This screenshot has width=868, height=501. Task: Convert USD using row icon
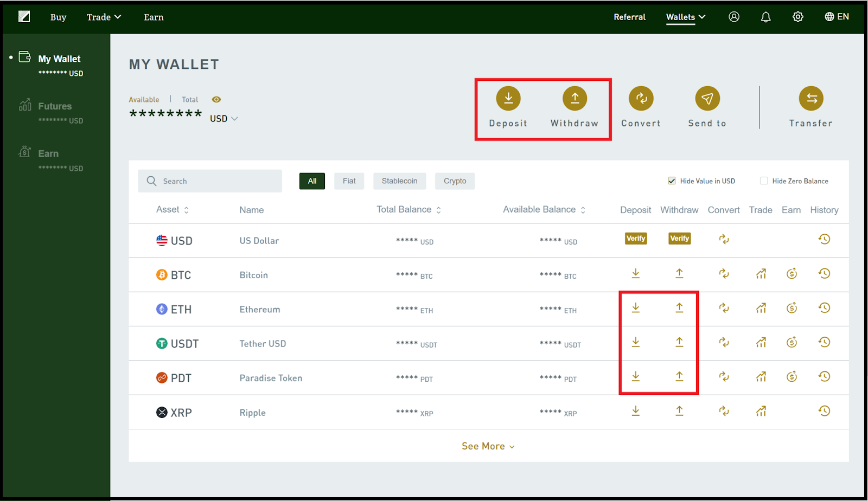724,239
